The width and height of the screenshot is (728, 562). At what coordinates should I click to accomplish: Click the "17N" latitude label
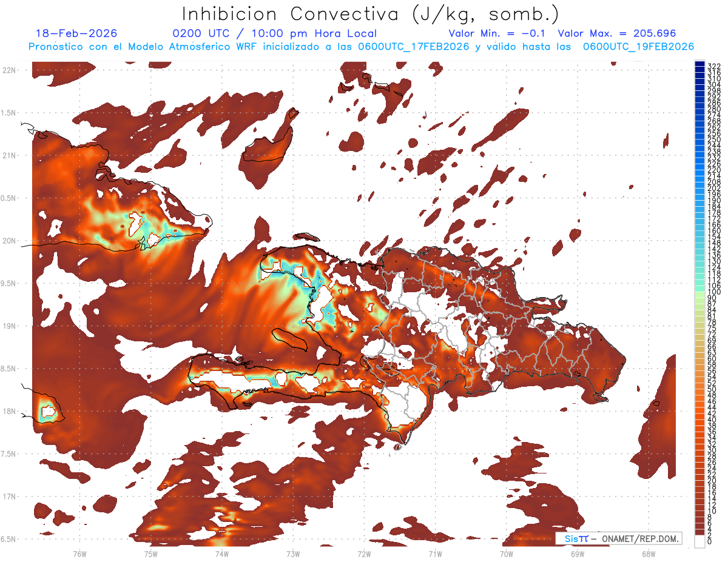(9, 497)
